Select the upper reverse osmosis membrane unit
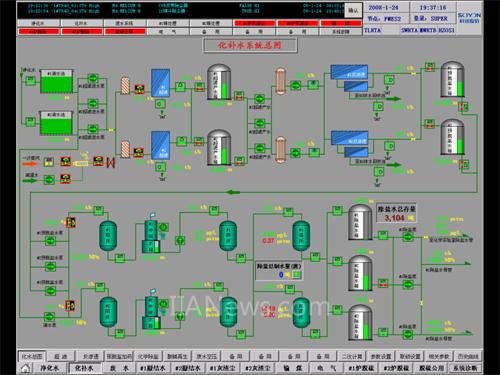The width and height of the screenshot is (500, 375). click(x=349, y=72)
